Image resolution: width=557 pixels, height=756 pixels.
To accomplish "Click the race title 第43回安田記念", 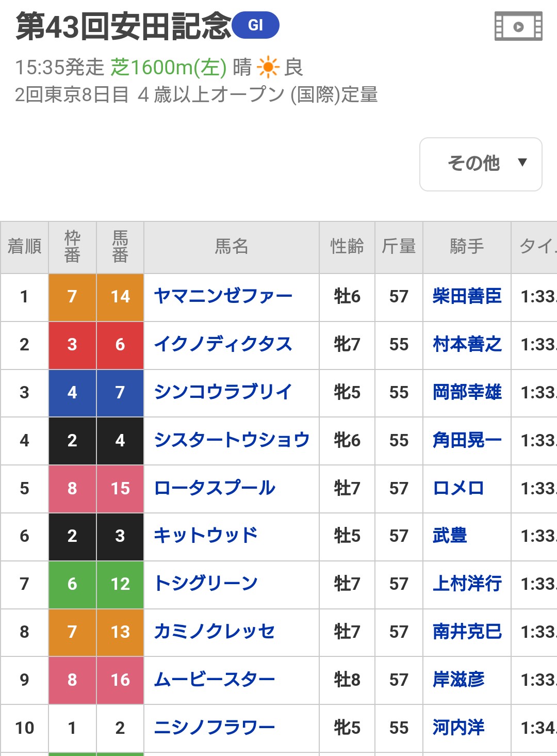I will coord(123,26).
